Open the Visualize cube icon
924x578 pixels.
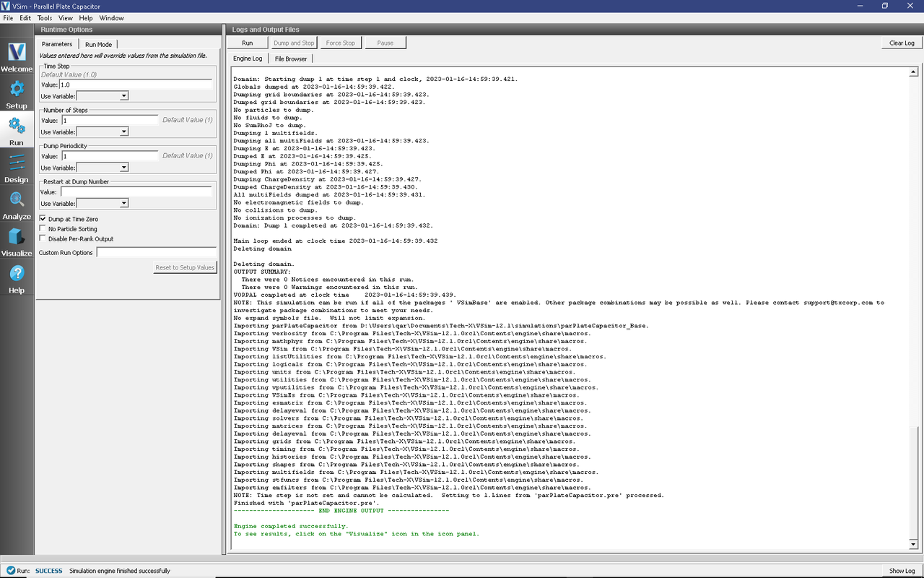tap(17, 236)
